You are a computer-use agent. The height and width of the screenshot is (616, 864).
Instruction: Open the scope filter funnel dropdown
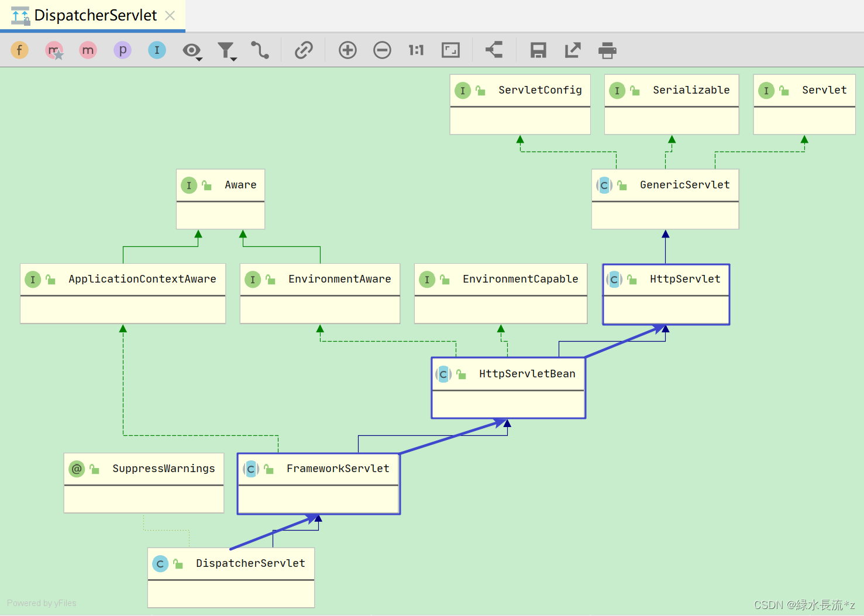[x=226, y=51]
